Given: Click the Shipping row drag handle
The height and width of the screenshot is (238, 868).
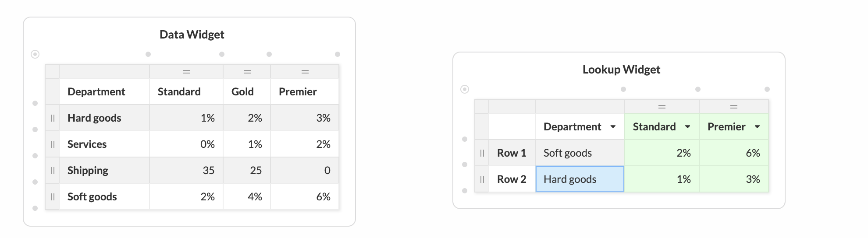Looking at the screenshot, I should [x=52, y=171].
